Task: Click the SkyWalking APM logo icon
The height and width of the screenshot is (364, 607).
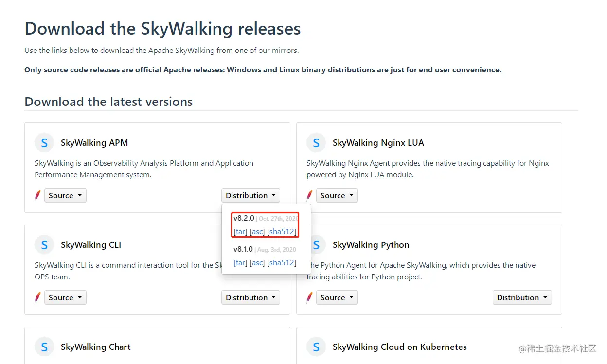Action: point(44,143)
